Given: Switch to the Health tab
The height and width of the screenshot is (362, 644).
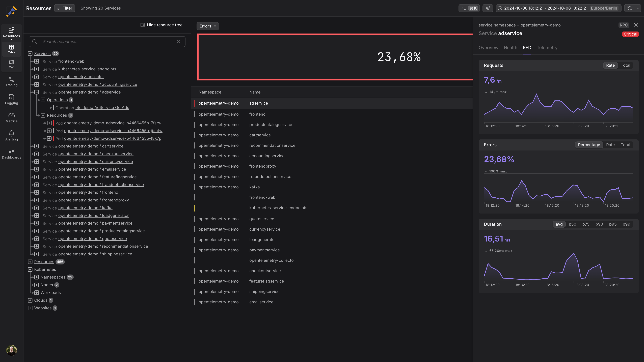Looking at the screenshot, I should [x=510, y=47].
